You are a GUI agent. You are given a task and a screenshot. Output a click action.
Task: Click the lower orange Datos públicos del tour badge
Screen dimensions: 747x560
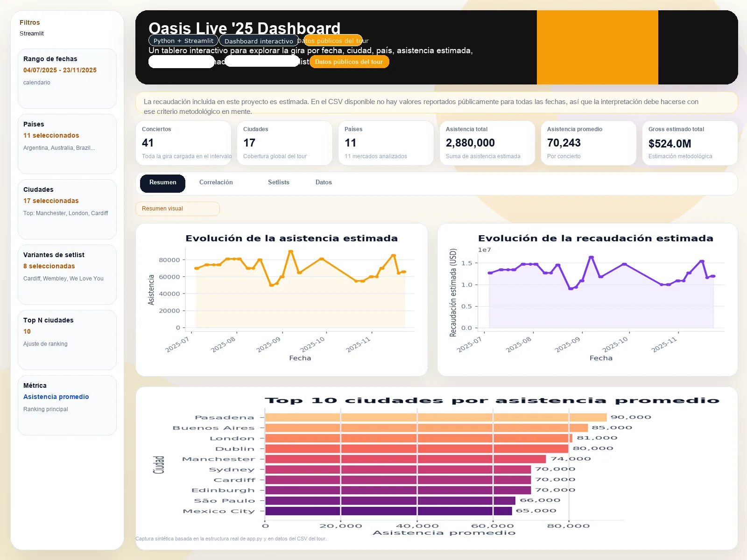point(349,62)
